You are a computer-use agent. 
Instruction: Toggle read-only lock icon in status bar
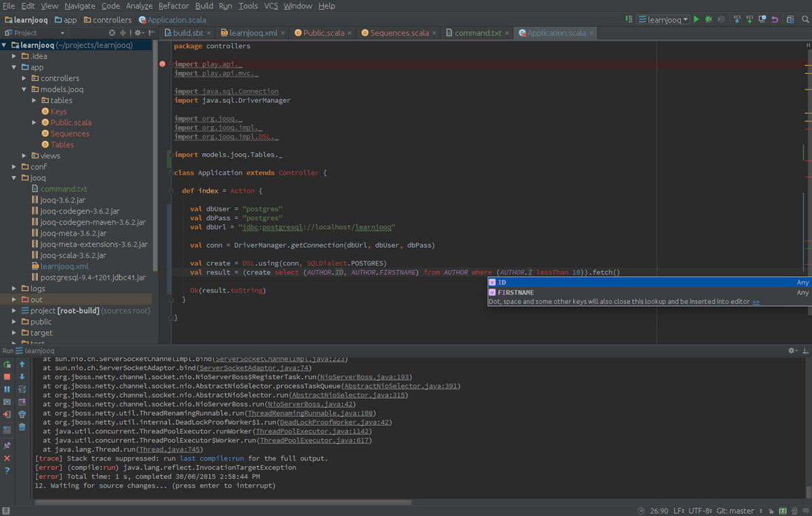click(x=771, y=511)
